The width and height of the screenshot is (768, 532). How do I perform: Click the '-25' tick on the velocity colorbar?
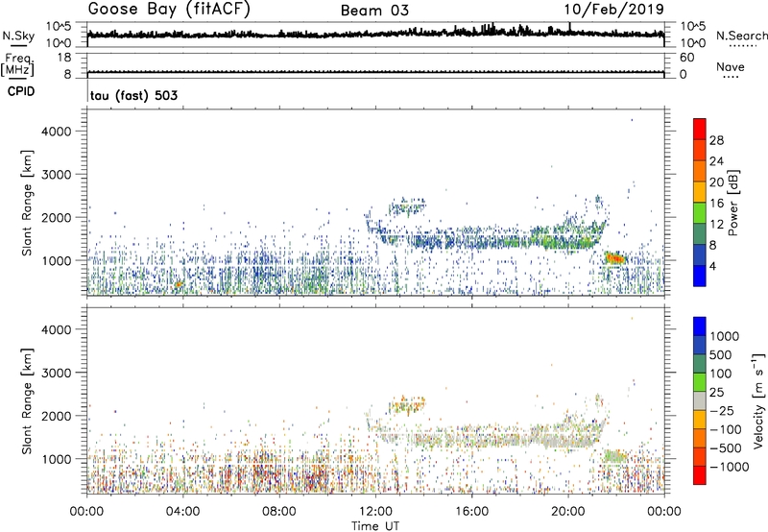click(x=721, y=410)
